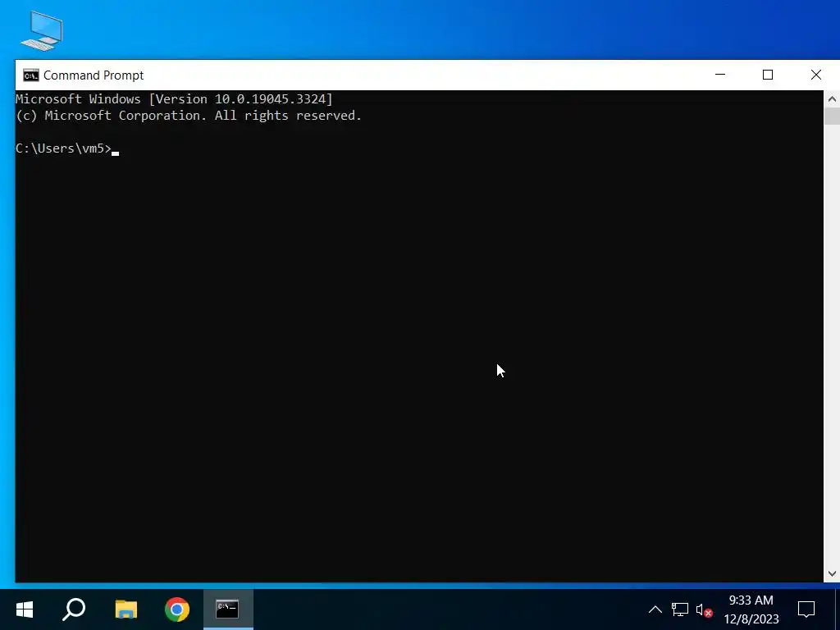Viewport: 840px width, 630px height.
Task: Show hidden system tray icons
Action: point(655,609)
